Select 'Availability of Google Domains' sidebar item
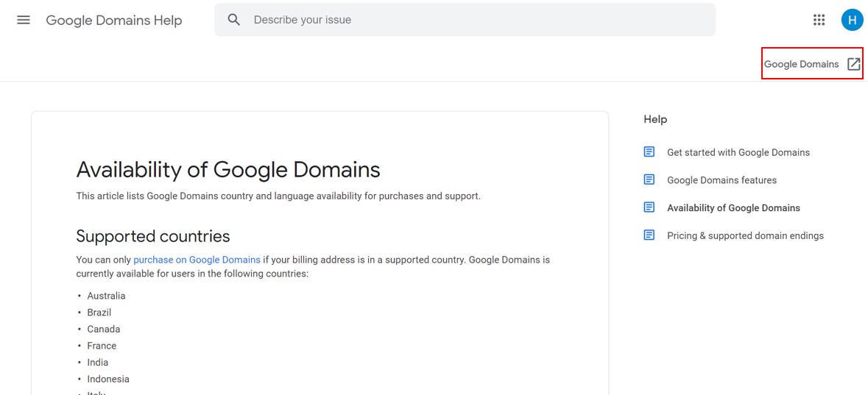 coord(733,208)
